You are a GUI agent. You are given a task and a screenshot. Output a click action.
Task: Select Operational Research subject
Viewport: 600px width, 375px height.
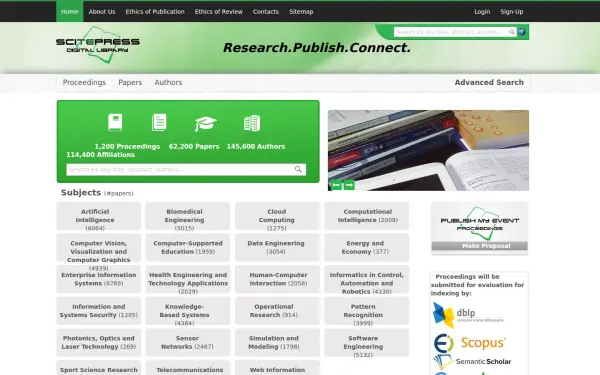[x=277, y=311]
